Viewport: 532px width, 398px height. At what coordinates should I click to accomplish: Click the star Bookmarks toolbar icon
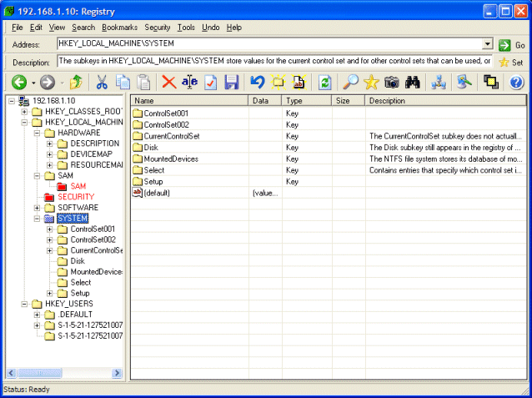(371, 82)
